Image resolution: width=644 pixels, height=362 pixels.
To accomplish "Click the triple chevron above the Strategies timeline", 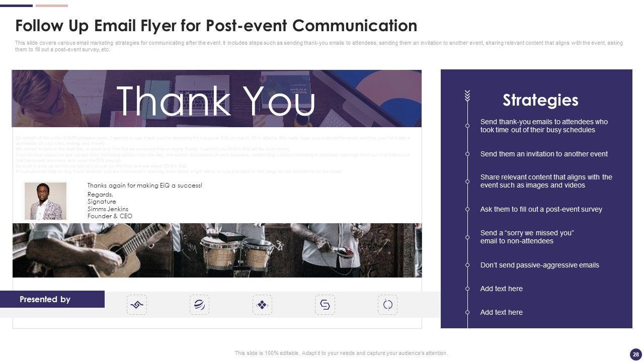I will 467,95.
